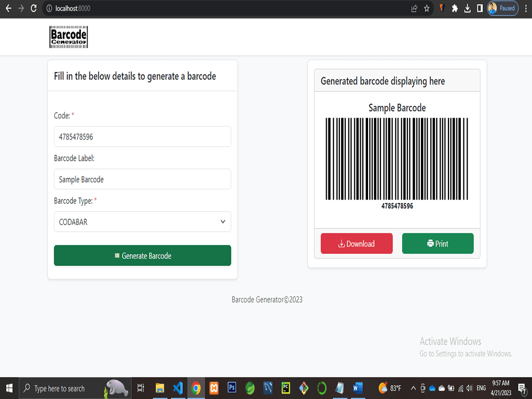Click the browser forward arrow
532x399 pixels.
[21, 8]
